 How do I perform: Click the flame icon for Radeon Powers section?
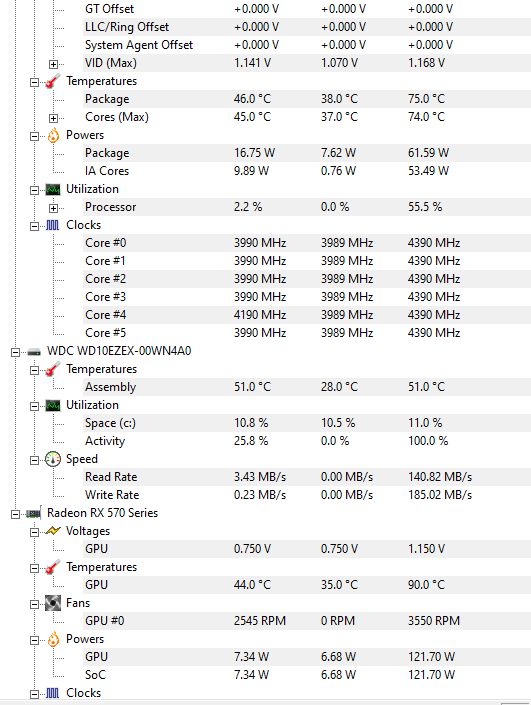pyautogui.click(x=53, y=639)
